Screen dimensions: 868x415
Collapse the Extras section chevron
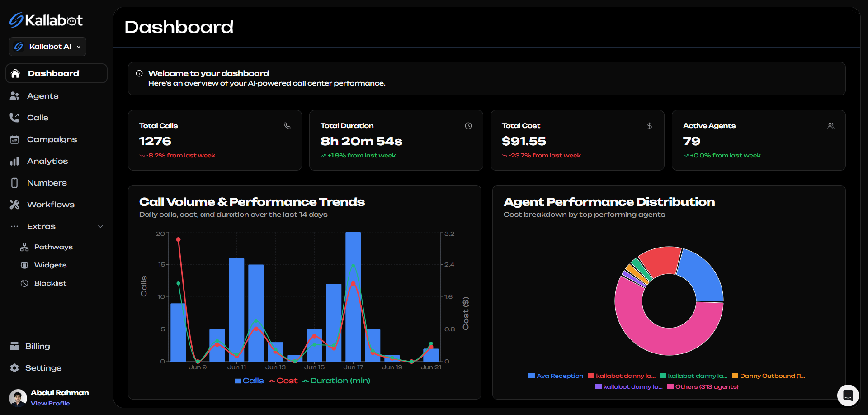100,226
